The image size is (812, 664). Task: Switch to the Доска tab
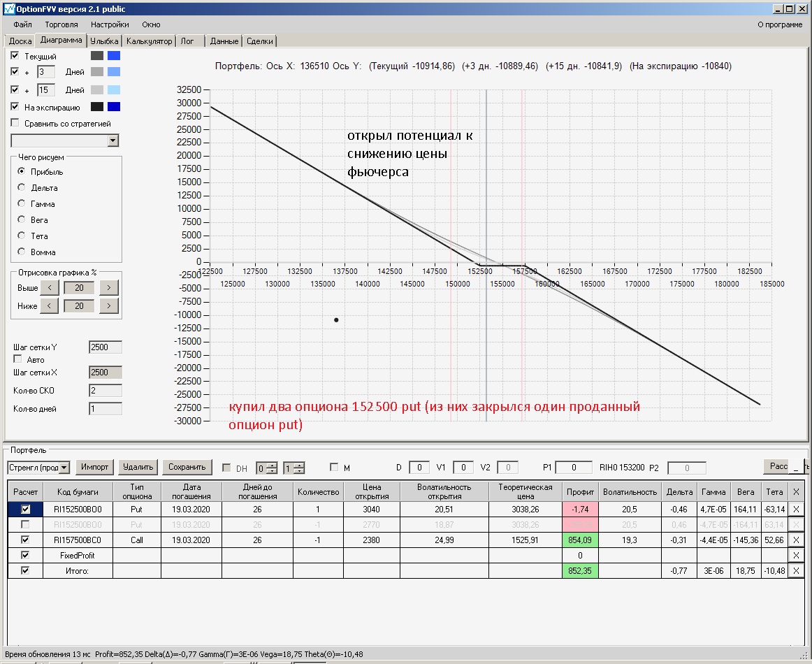20,41
